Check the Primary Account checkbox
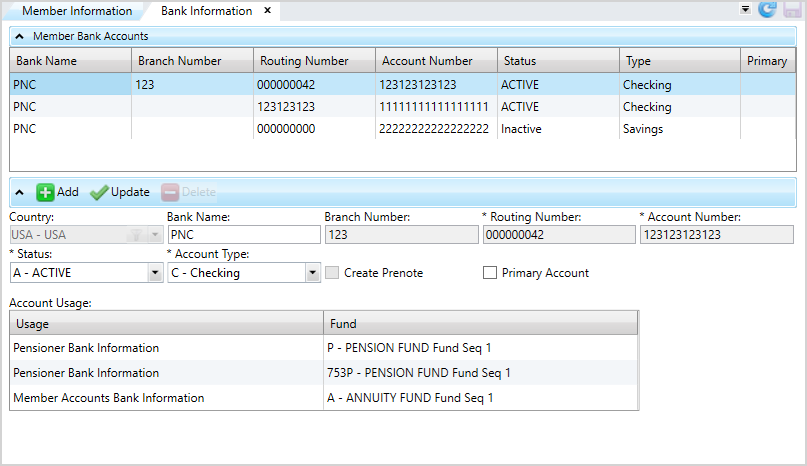Image resolution: width=807 pixels, height=466 pixels. (x=490, y=273)
